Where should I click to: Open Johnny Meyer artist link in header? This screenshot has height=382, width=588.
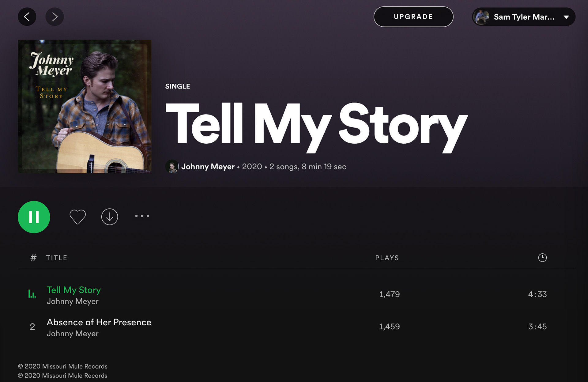point(208,167)
